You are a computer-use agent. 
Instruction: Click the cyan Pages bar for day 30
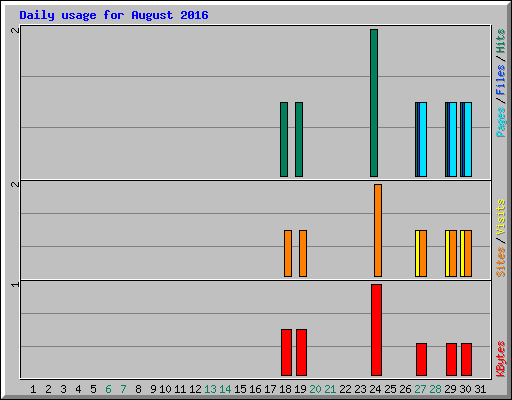[x=468, y=139]
